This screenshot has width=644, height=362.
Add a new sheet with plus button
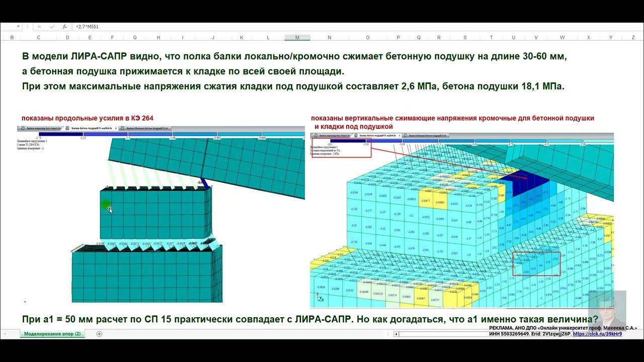(x=99, y=334)
